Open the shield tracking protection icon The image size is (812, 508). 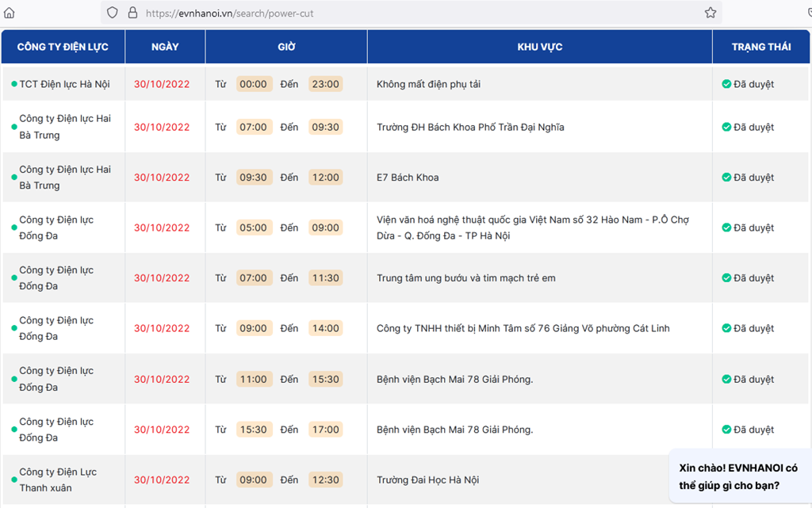tap(113, 13)
